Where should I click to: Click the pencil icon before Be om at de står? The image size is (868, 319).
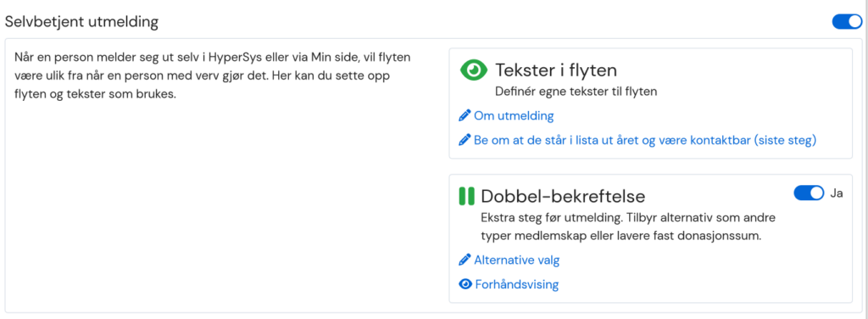coord(465,140)
